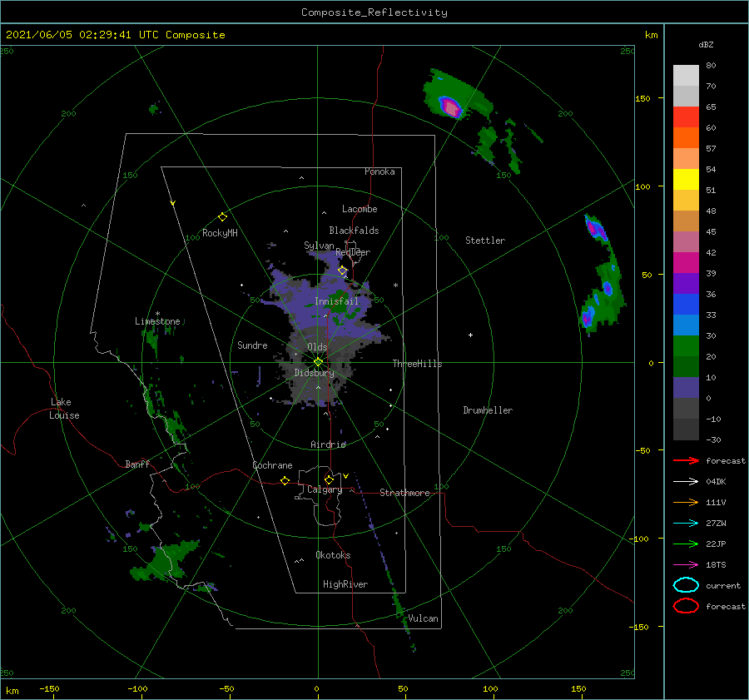Click the right-axis 150 km tick label
Viewport: 749px width, 700px height.
(x=642, y=98)
